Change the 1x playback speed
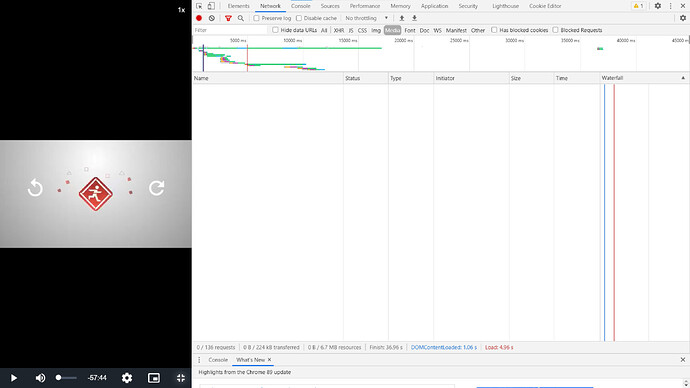 click(181, 10)
